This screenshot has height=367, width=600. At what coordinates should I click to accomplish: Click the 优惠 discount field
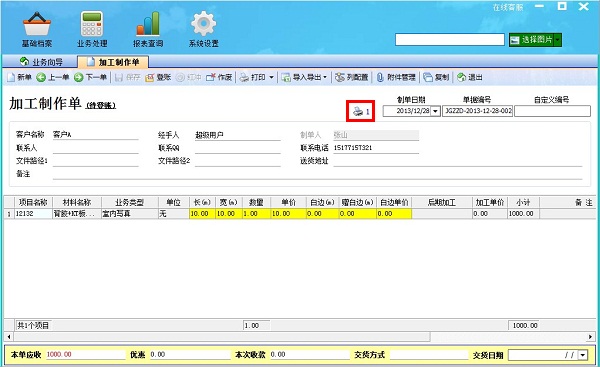[x=190, y=355]
